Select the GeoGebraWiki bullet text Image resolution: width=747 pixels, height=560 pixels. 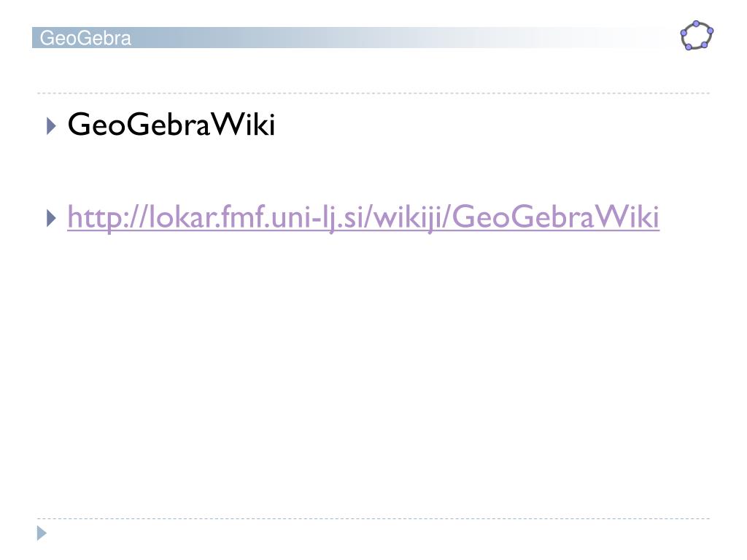(171, 124)
